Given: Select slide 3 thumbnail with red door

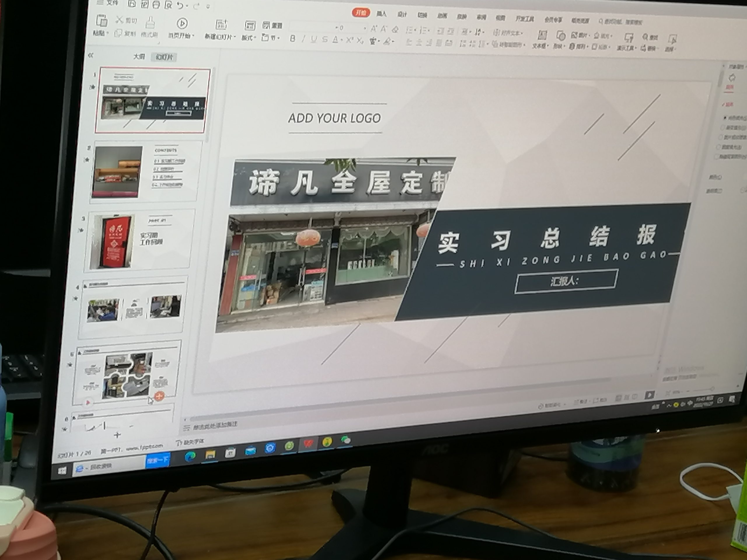Looking at the screenshot, I should click(x=139, y=240).
